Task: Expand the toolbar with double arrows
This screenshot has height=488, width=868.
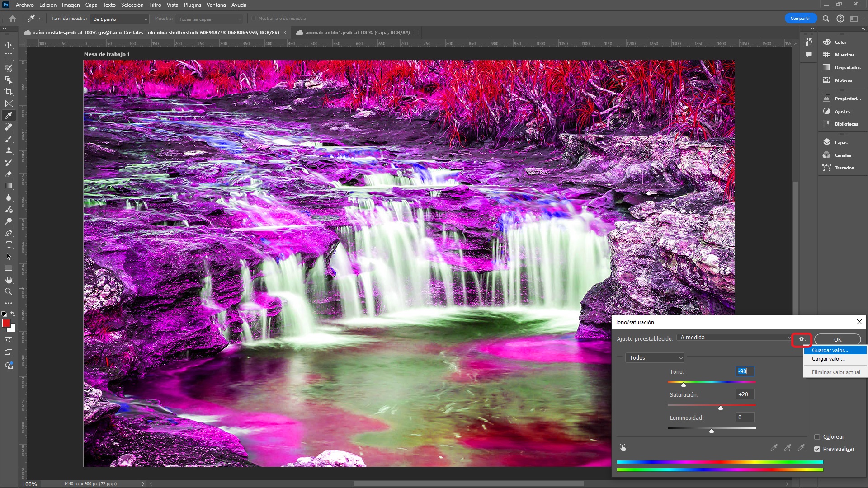Action: (x=4, y=28)
